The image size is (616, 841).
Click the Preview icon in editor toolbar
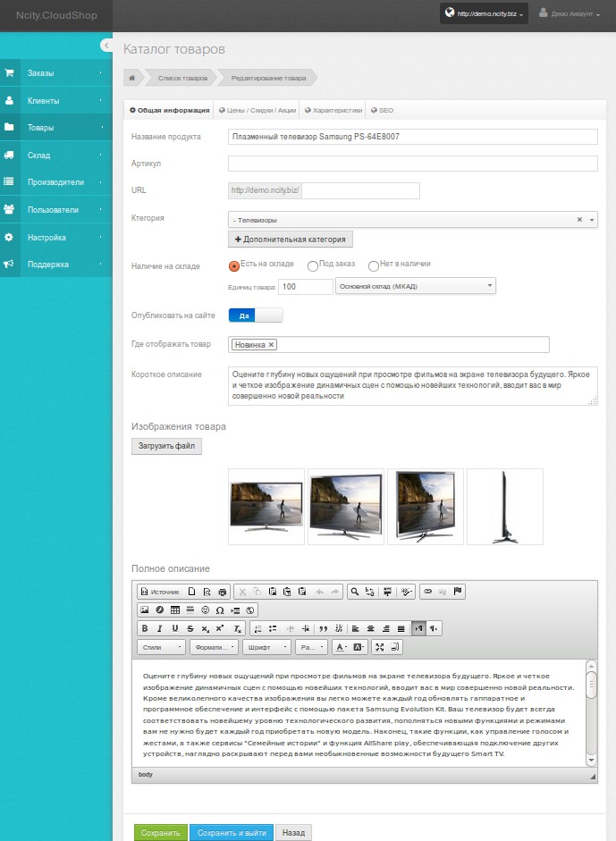[207, 592]
